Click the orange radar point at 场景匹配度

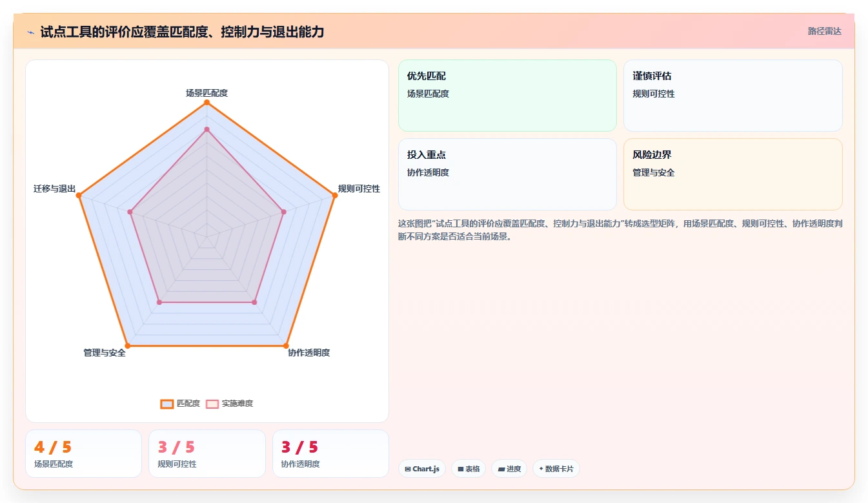click(207, 102)
